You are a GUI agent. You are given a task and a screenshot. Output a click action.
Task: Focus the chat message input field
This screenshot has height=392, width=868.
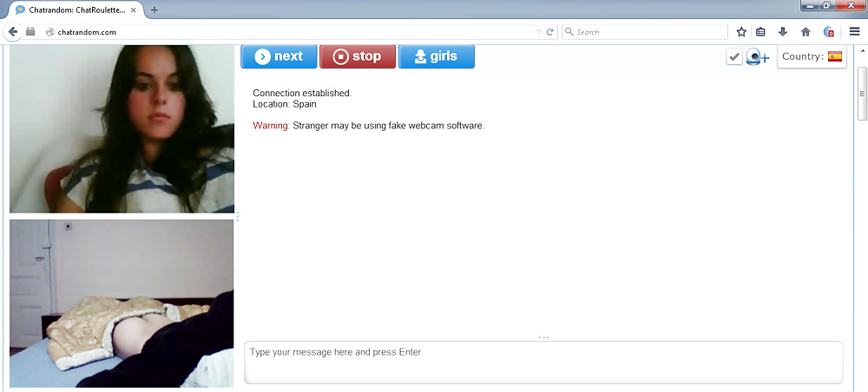pos(543,363)
